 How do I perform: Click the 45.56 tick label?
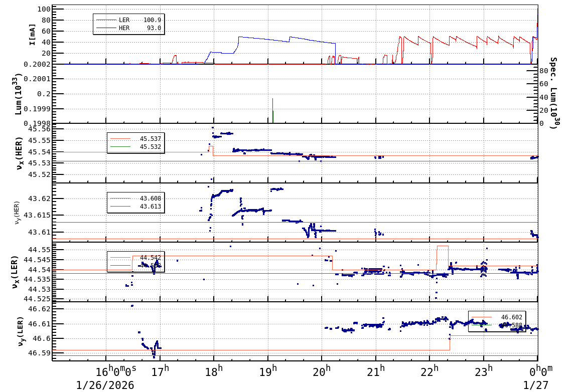coord(39,129)
